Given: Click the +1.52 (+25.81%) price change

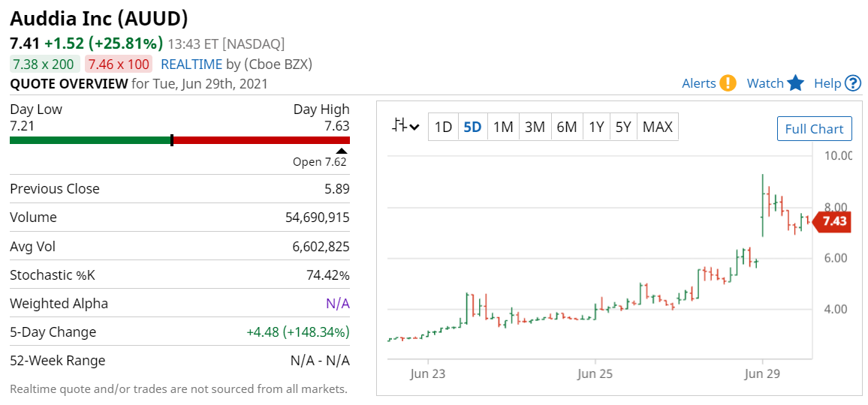Looking at the screenshot, I should tap(104, 43).
